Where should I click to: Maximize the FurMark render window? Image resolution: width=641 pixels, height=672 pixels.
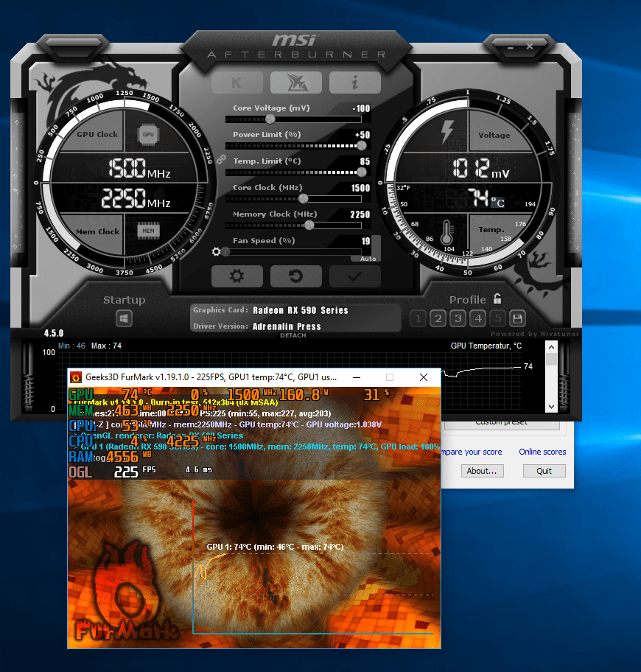[390, 377]
